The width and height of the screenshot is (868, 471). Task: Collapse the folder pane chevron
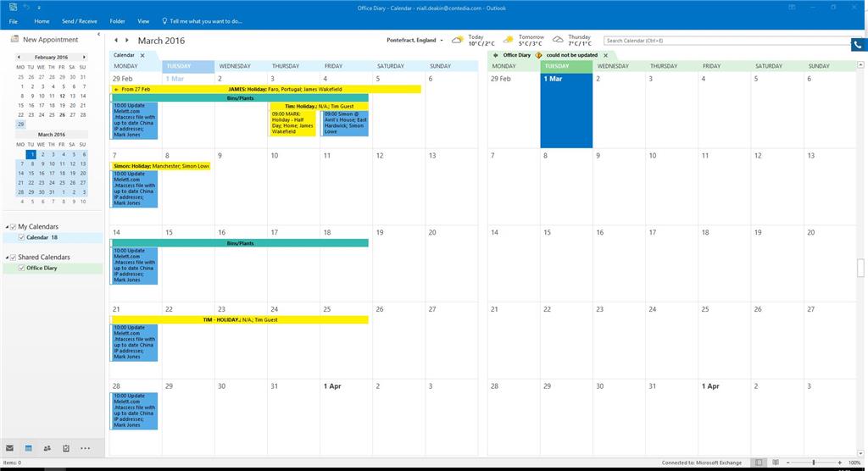pyautogui.click(x=98, y=35)
